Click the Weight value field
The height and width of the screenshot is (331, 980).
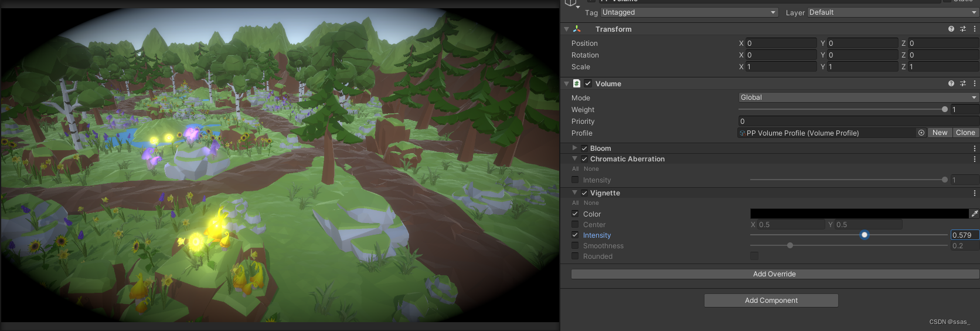965,109
